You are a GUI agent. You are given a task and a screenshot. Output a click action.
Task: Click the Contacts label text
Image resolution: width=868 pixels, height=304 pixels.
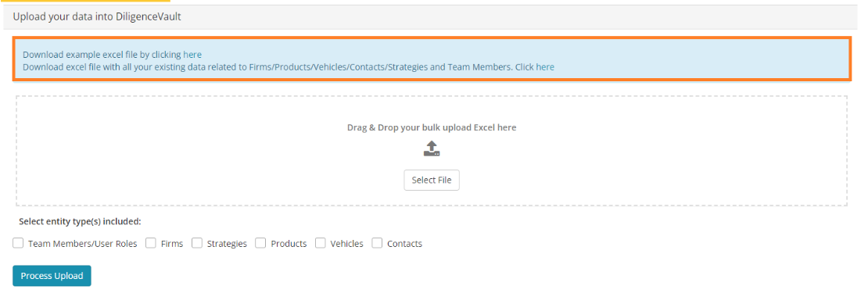(404, 244)
